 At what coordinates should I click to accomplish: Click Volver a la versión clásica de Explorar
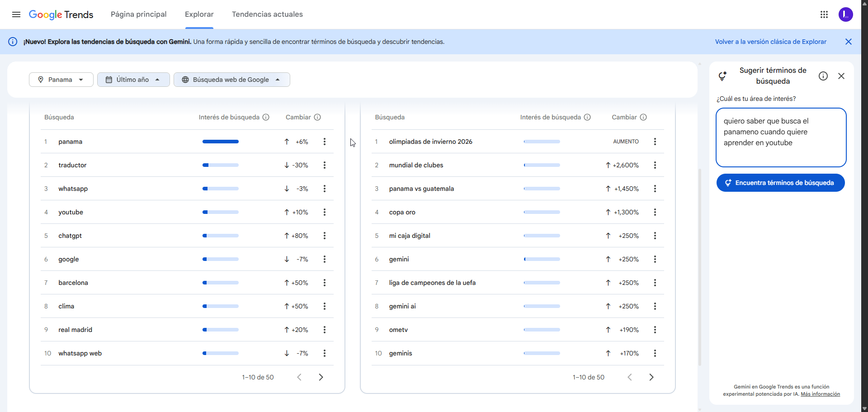coord(771,42)
